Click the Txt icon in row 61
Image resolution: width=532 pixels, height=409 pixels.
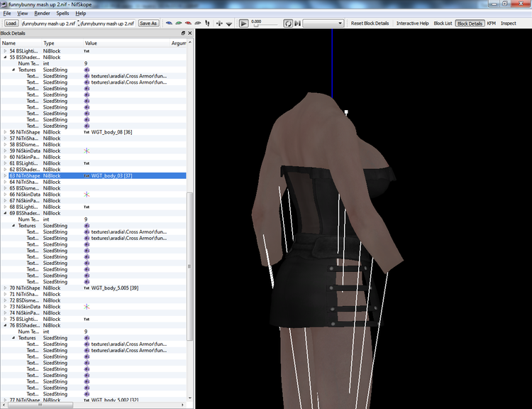pos(87,163)
